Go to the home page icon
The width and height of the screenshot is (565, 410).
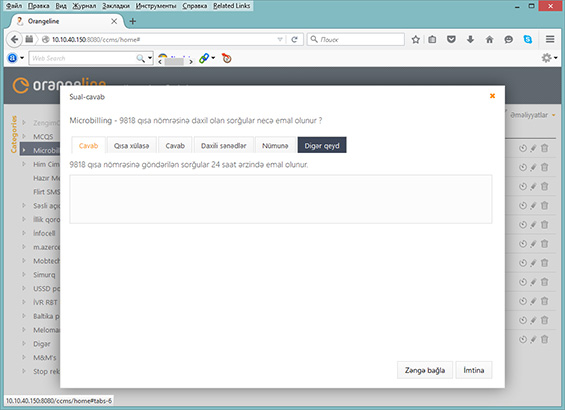(x=489, y=40)
